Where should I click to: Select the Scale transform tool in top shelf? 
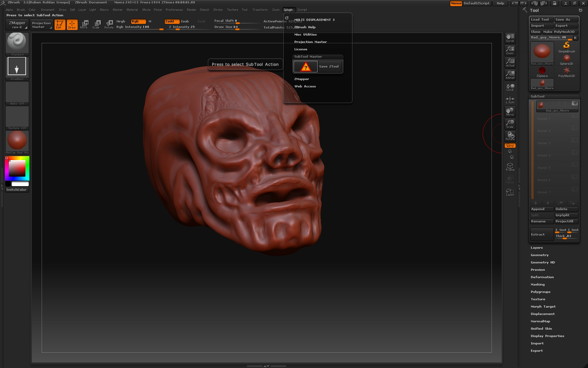96,25
